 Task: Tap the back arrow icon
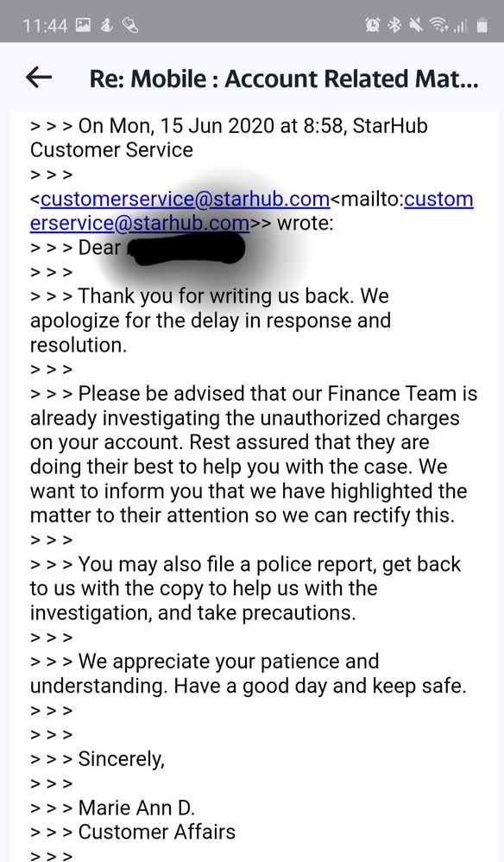point(39,78)
